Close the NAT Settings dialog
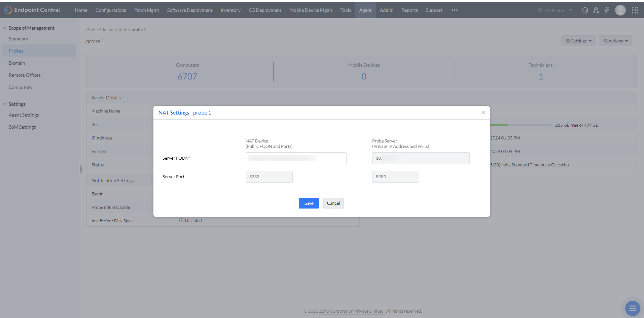Image resolution: width=644 pixels, height=318 pixels. (483, 113)
